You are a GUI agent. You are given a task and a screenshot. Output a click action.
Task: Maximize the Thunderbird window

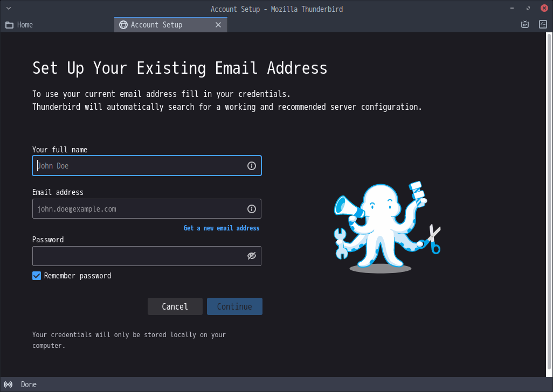(x=528, y=8)
